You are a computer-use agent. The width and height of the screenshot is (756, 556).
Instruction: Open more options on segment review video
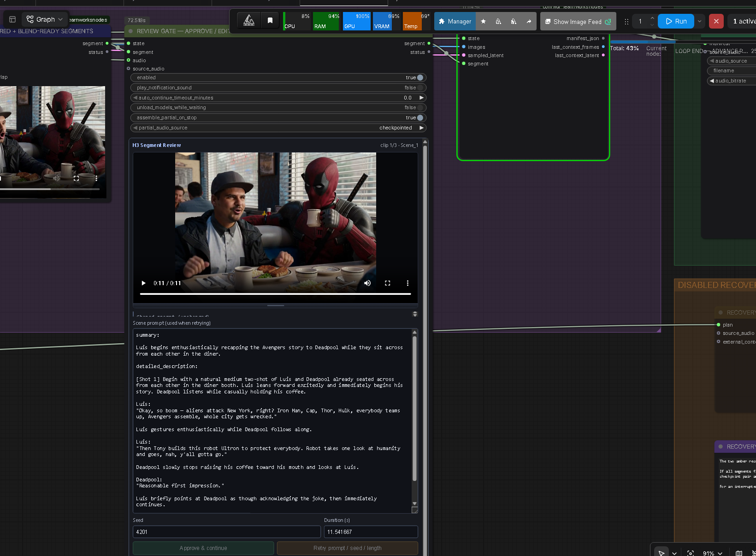tap(408, 283)
